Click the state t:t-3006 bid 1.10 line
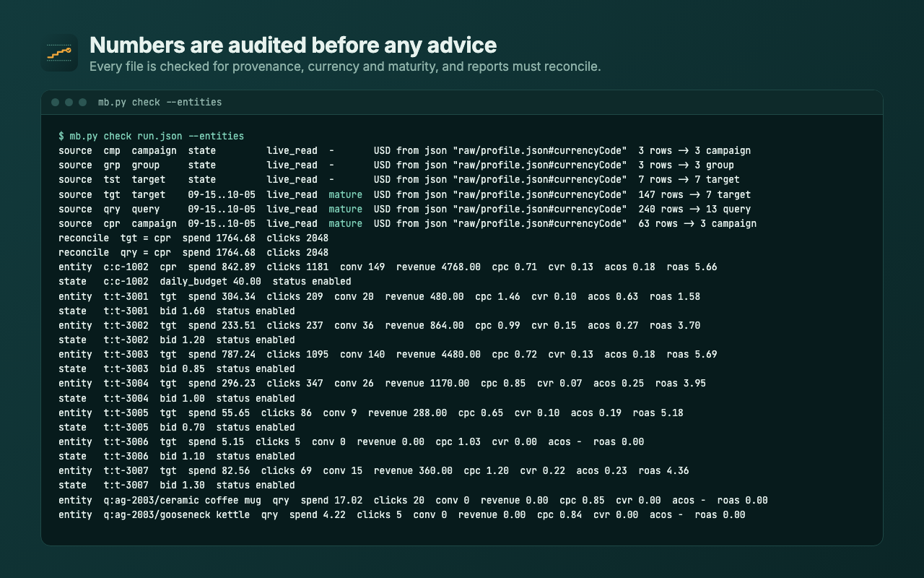924x578 pixels. click(177, 456)
